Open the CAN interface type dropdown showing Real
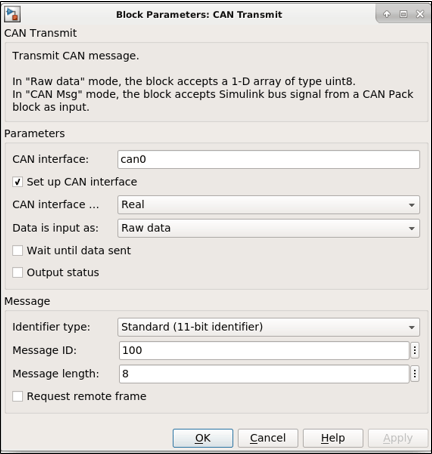Viewport: 432px width, 454px height. click(x=268, y=204)
